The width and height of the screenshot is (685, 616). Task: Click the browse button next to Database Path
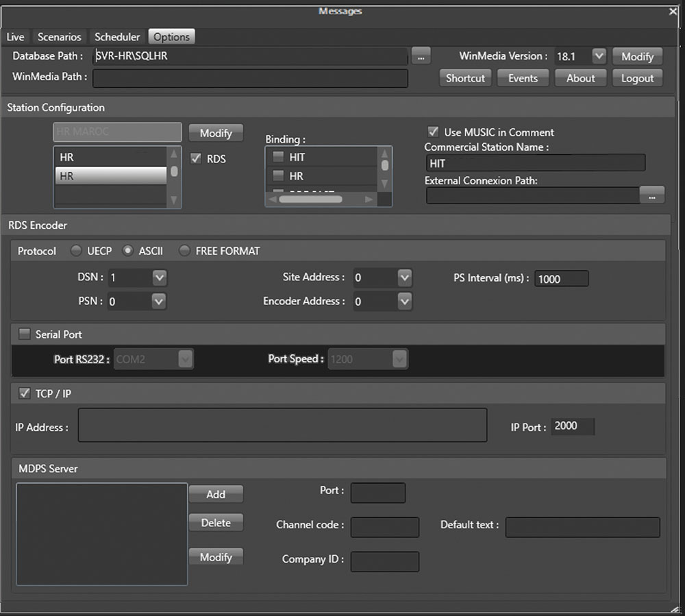[421, 57]
